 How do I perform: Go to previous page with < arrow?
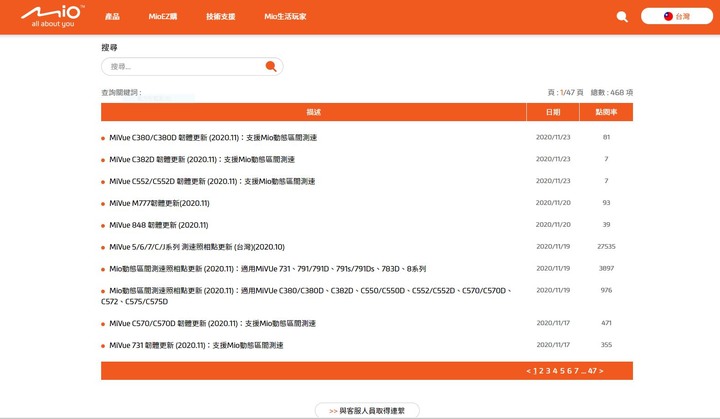529,371
